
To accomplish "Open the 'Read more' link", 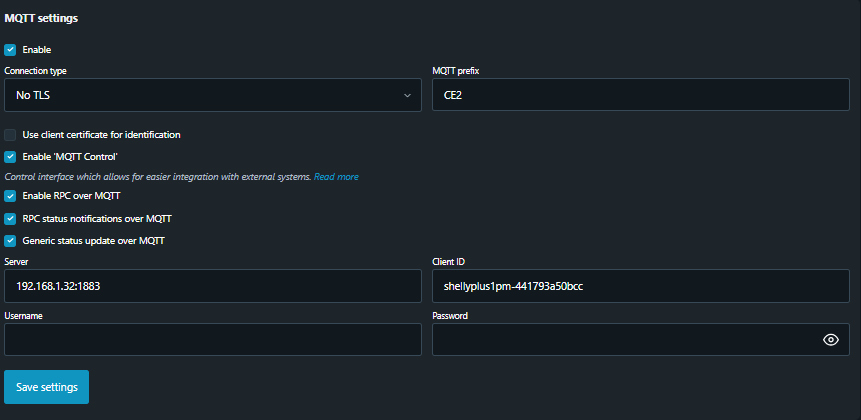I will pos(336,177).
